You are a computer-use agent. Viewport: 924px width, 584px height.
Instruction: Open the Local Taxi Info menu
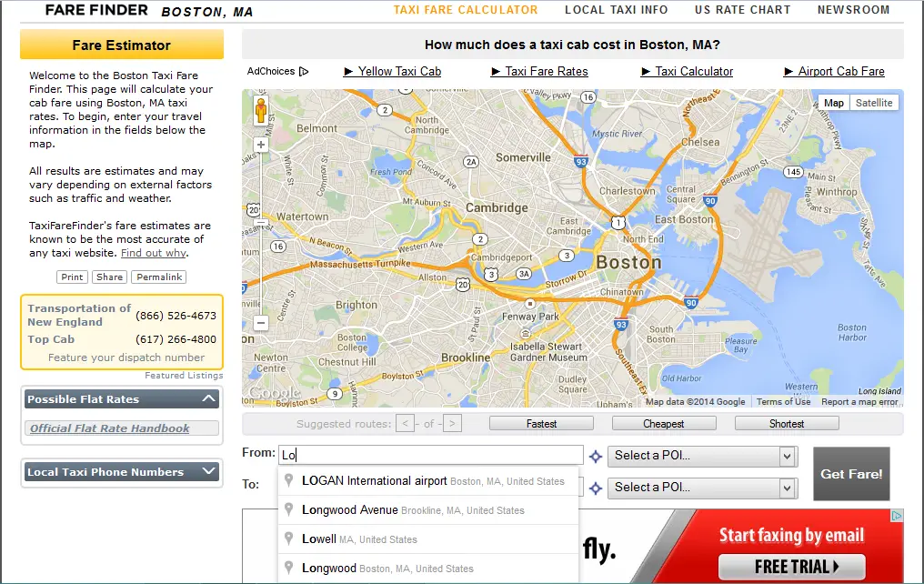click(x=617, y=10)
